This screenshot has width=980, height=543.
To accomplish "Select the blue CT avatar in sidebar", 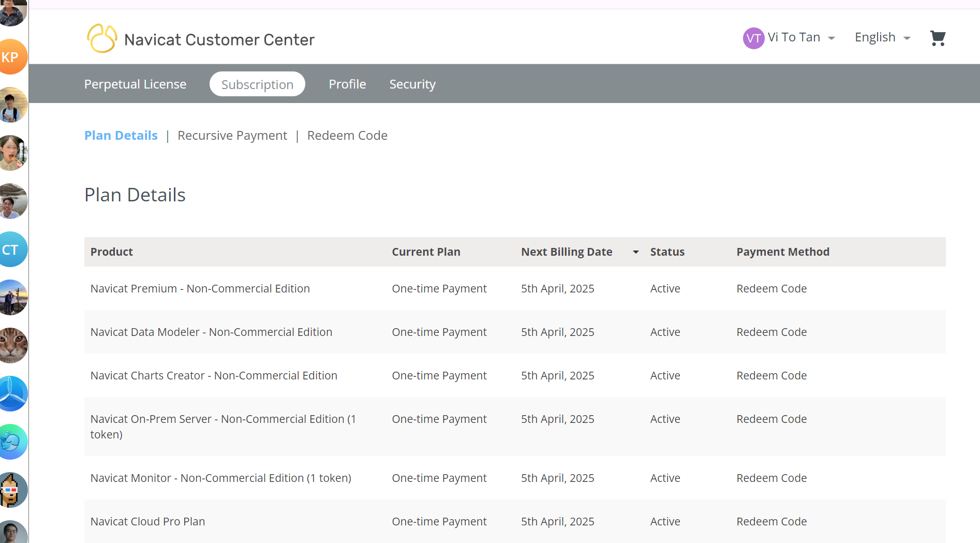I will tap(11, 250).
